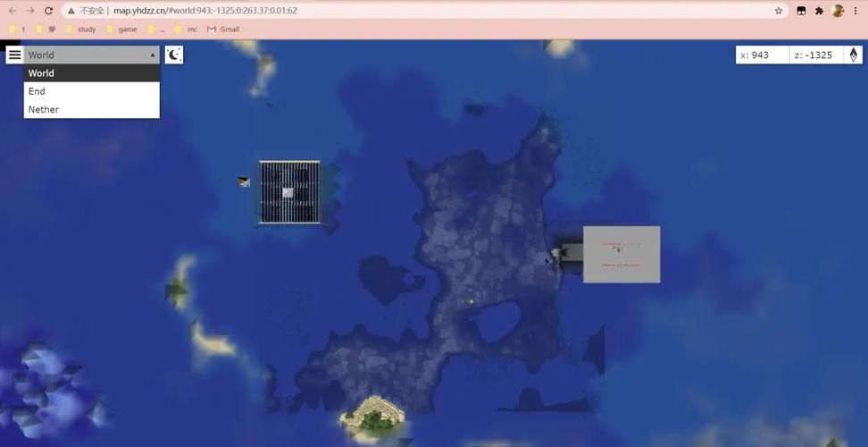868x447 pixels.
Task: Reload the map page
Action: click(x=49, y=11)
